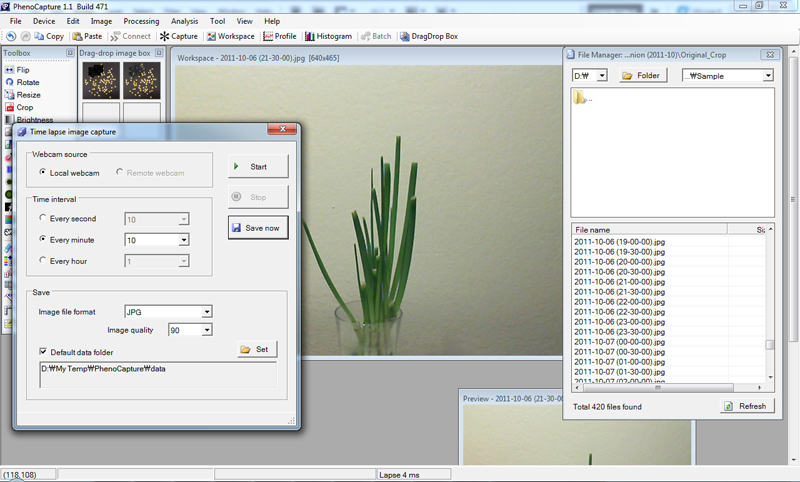Click the Workspace toolbar icon
This screenshot has height=482, width=800.
231,36
